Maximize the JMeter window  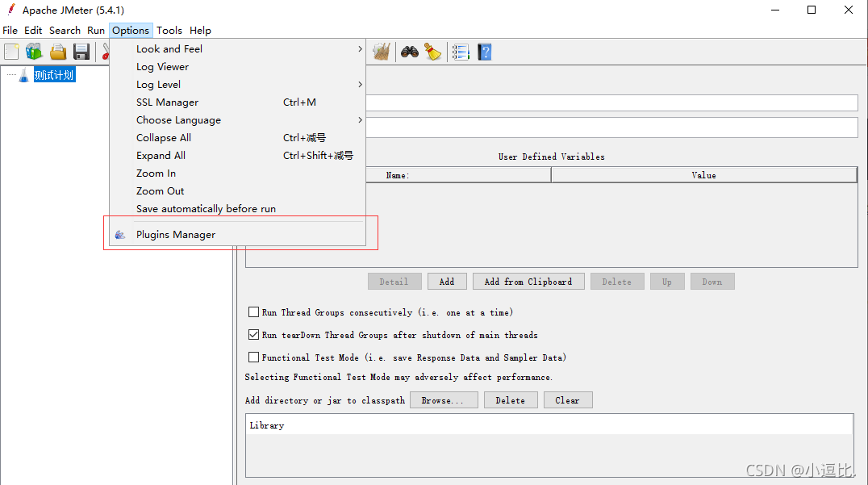click(812, 10)
